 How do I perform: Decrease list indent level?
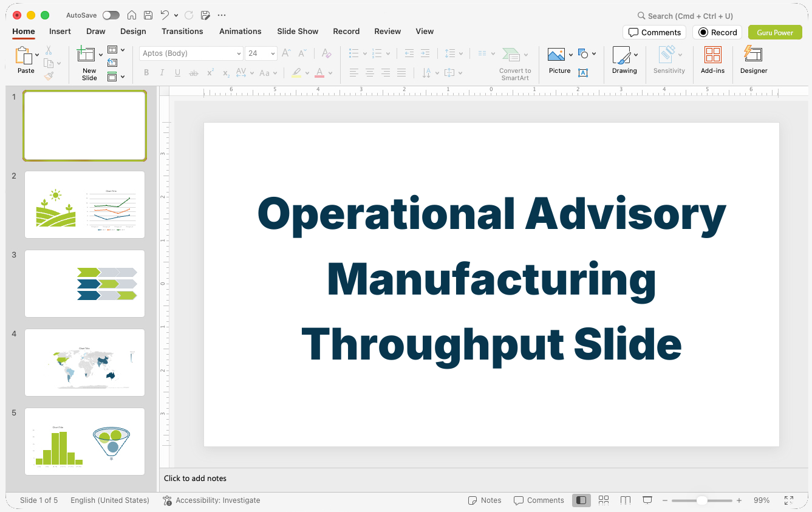tap(409, 53)
